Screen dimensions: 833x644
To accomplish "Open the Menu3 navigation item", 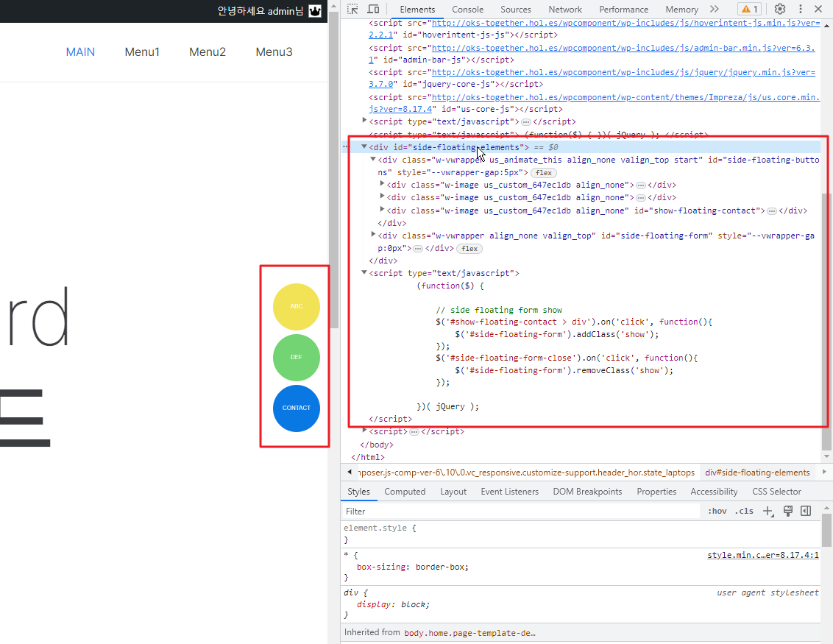I will (274, 52).
